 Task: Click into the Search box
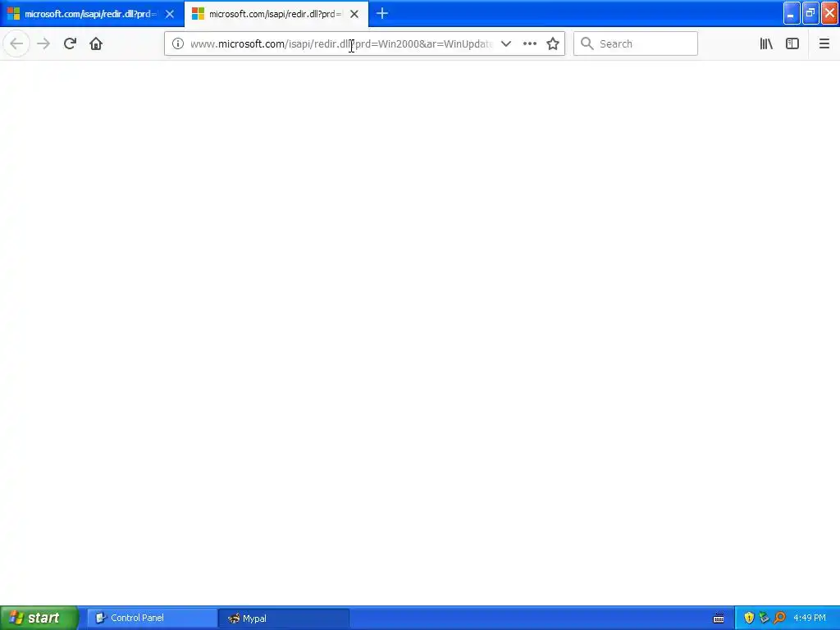(x=636, y=44)
